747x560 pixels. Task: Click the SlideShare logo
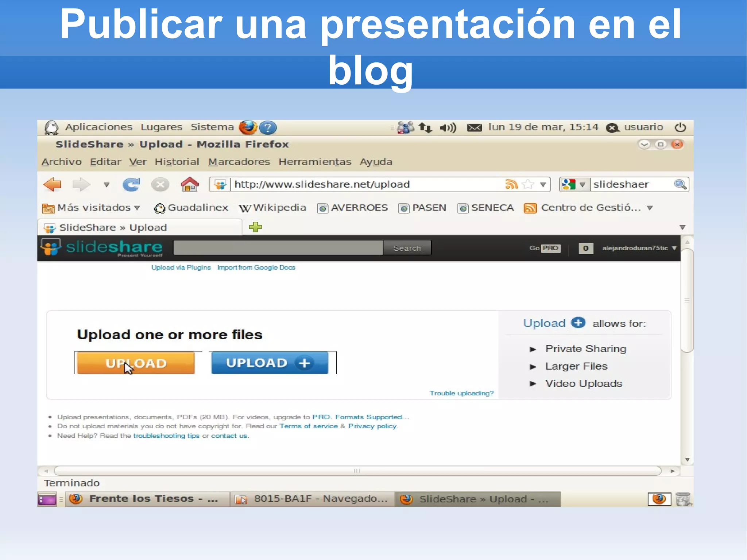click(x=102, y=248)
